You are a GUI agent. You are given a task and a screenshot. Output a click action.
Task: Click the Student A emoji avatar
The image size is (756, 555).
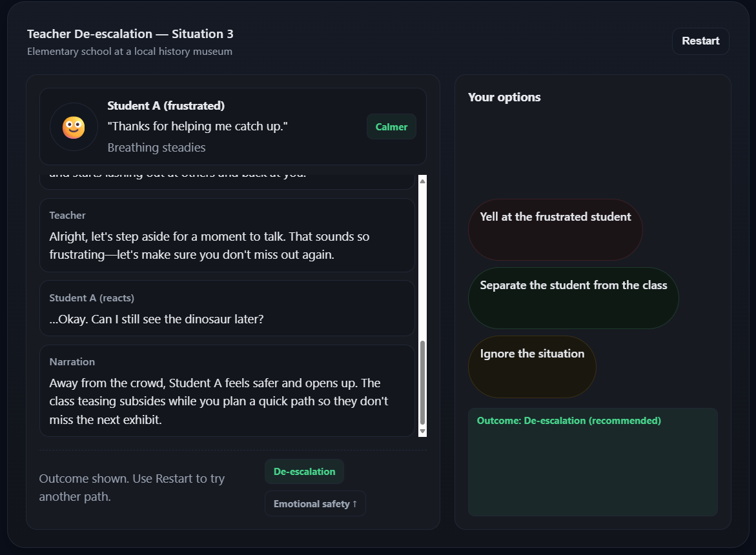74,127
